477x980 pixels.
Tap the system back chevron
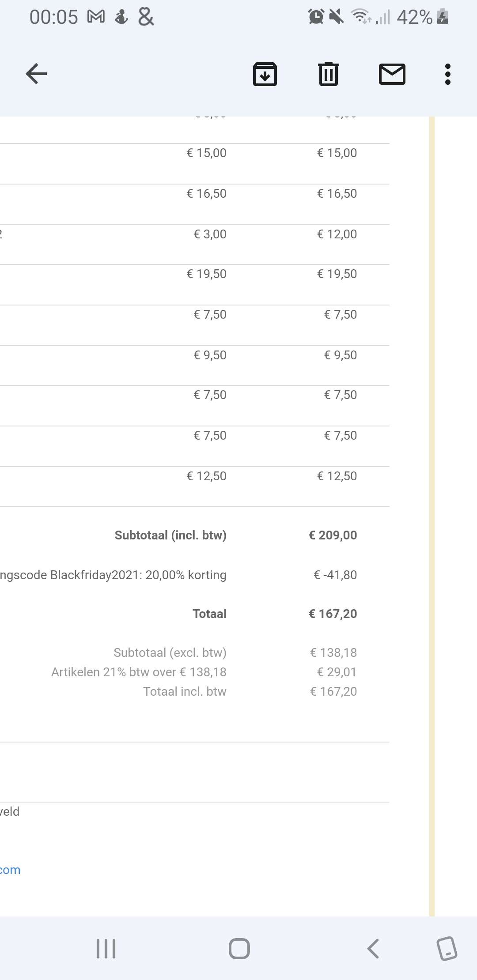(x=373, y=948)
